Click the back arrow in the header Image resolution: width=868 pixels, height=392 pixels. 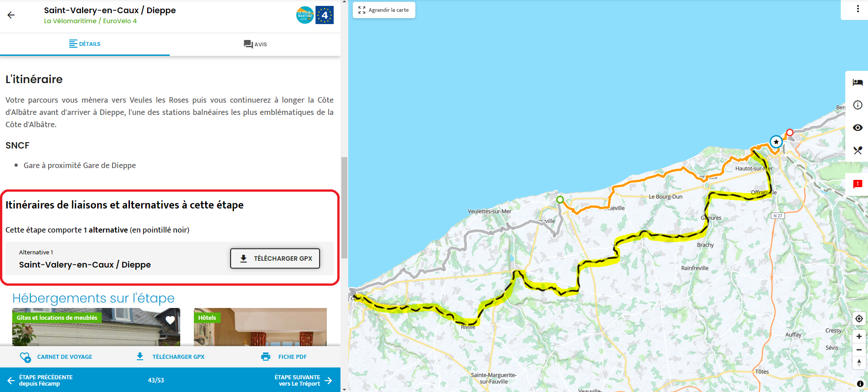[11, 15]
